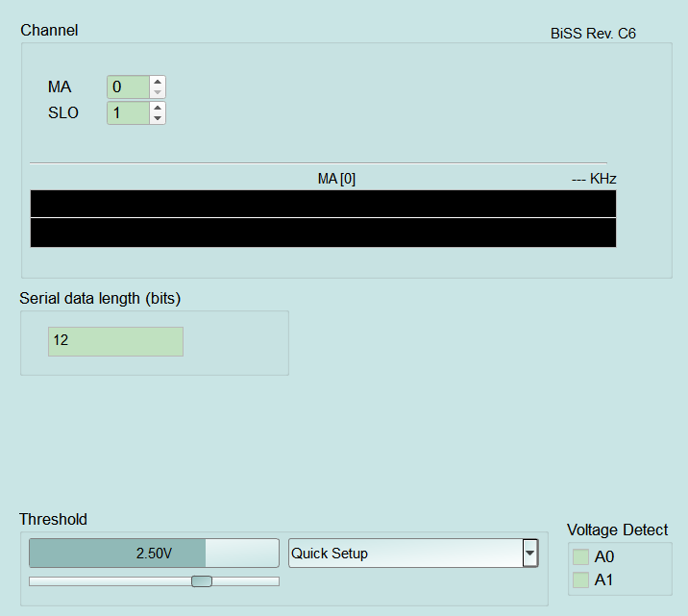Click the 2.50V threshold bar
Viewport: 688px width, 616px height.
pyautogui.click(x=154, y=554)
